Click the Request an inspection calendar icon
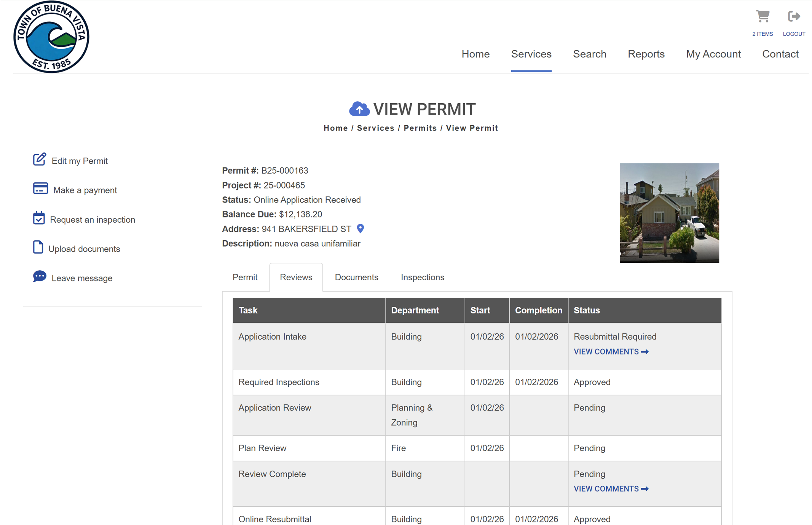 click(40, 218)
